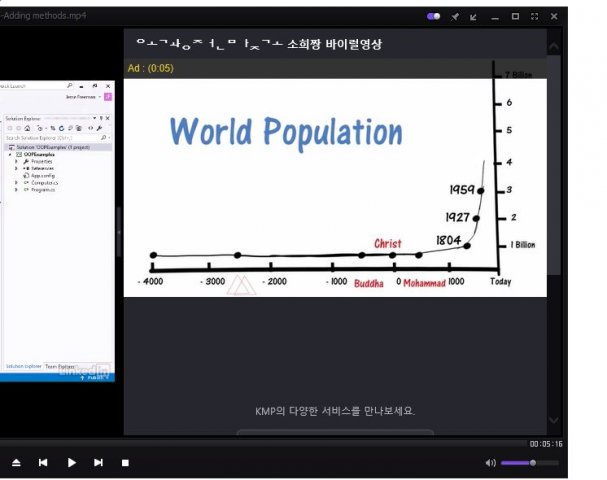Click the Play button
Image resolution: width=607 pixels, height=480 pixels.
point(71,463)
